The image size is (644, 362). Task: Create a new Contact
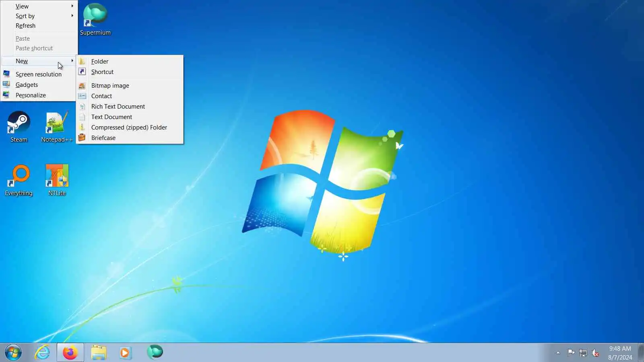[130, 96]
